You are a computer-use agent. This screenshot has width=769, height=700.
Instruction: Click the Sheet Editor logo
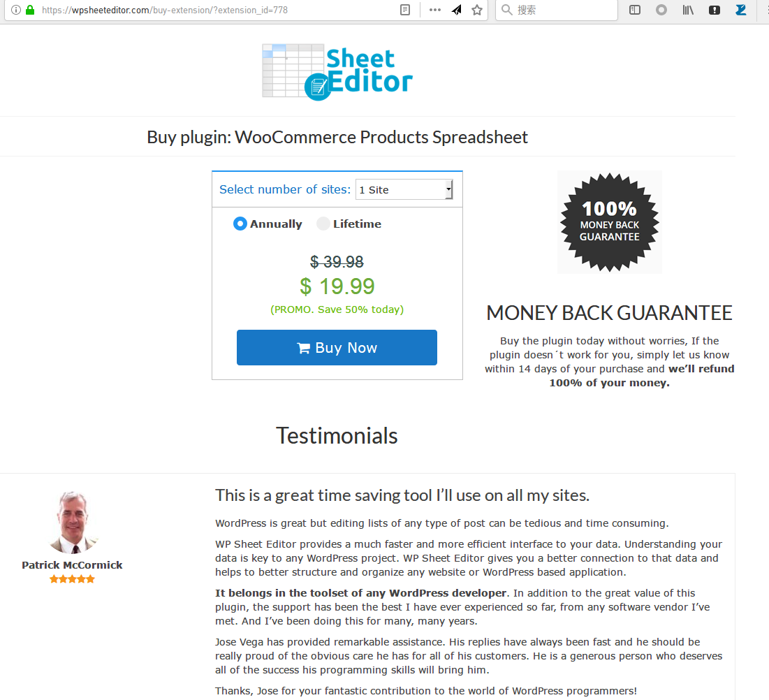click(x=337, y=72)
